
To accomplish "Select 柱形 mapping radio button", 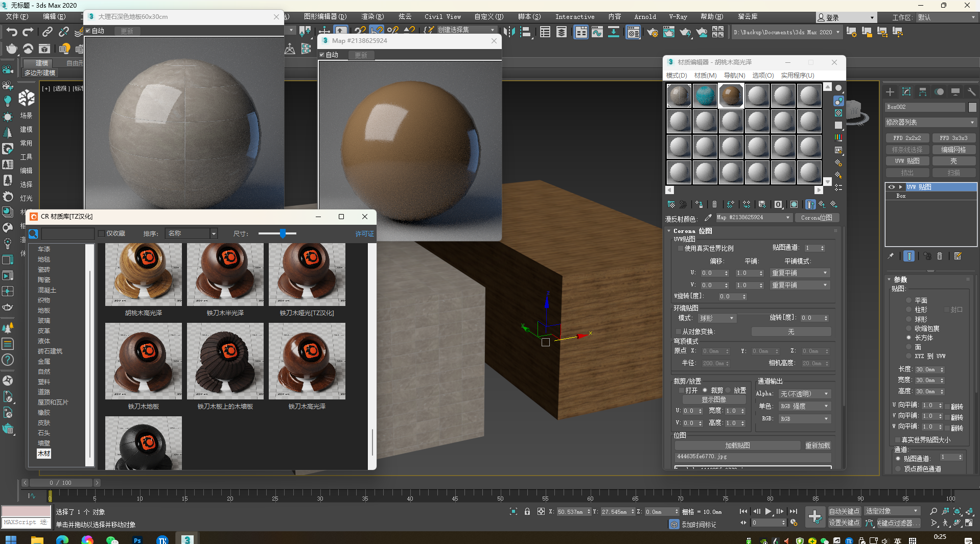I will (908, 310).
